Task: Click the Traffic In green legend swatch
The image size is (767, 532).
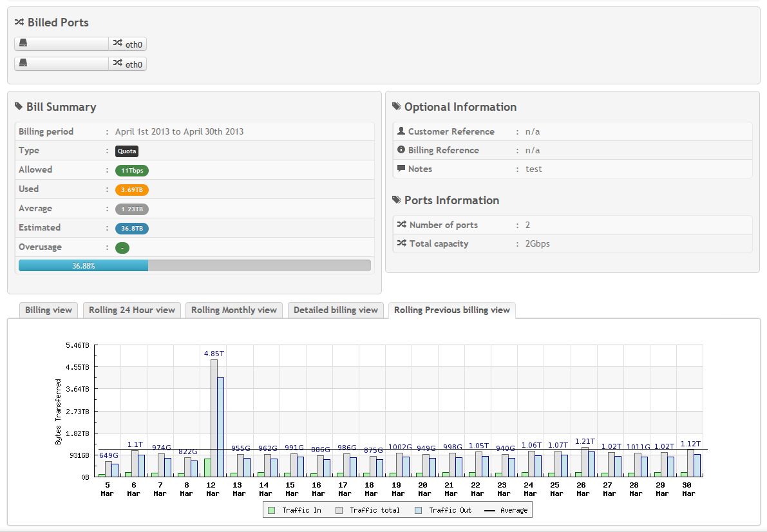Action: [271, 510]
